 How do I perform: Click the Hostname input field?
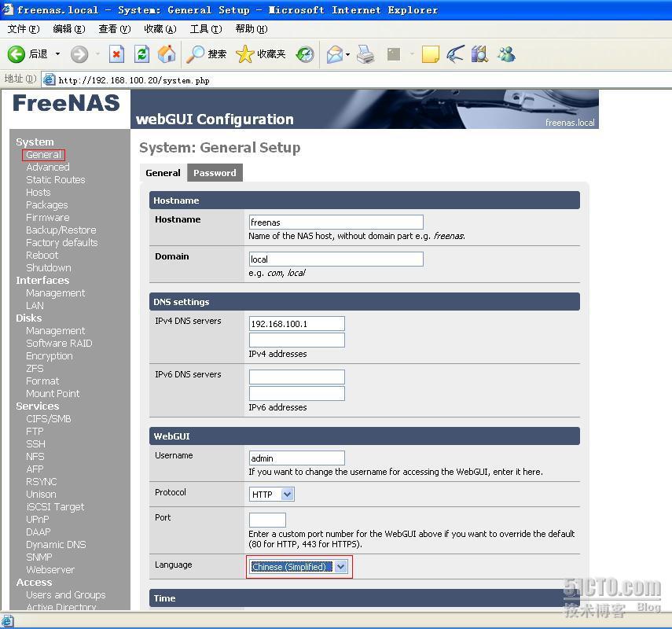click(x=336, y=222)
